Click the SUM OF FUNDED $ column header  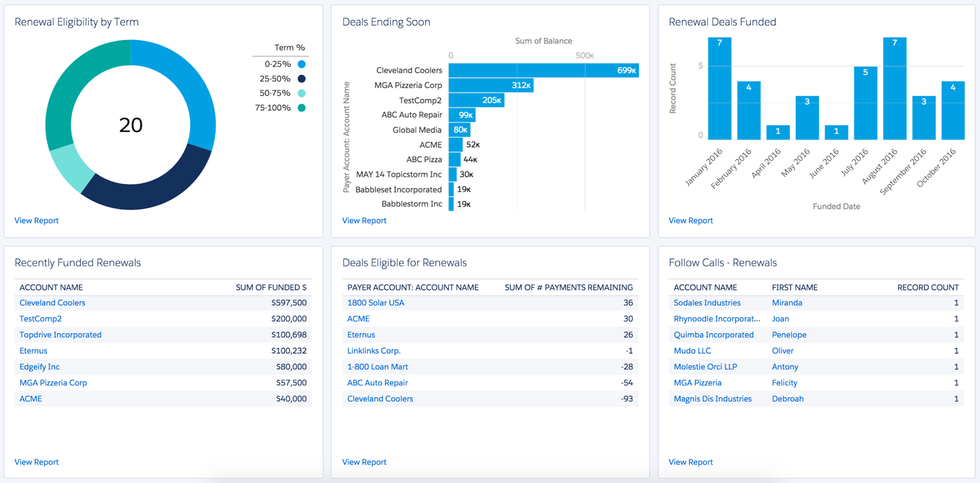(x=271, y=287)
